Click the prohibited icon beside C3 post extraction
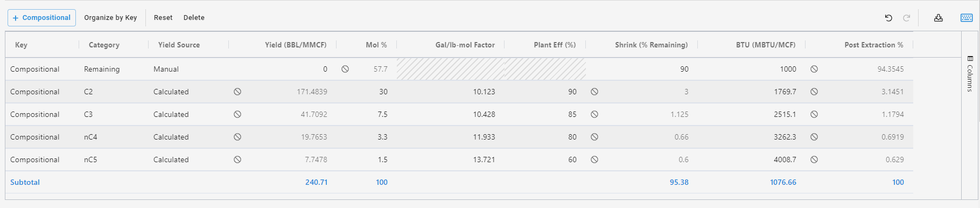This screenshot has width=980, height=208. click(814, 114)
